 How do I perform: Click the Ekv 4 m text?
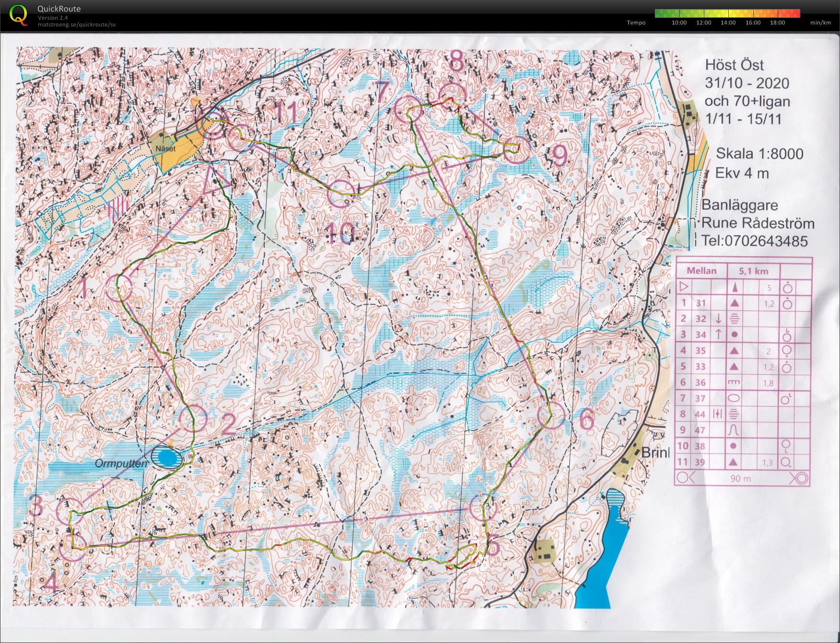click(x=742, y=172)
